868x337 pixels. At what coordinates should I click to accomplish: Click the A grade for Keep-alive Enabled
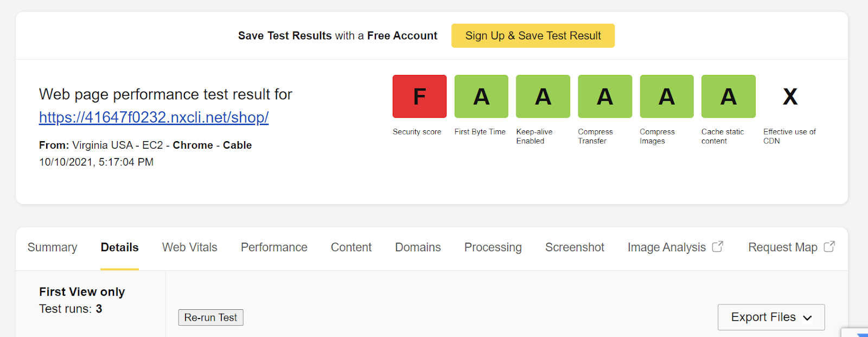tap(543, 96)
